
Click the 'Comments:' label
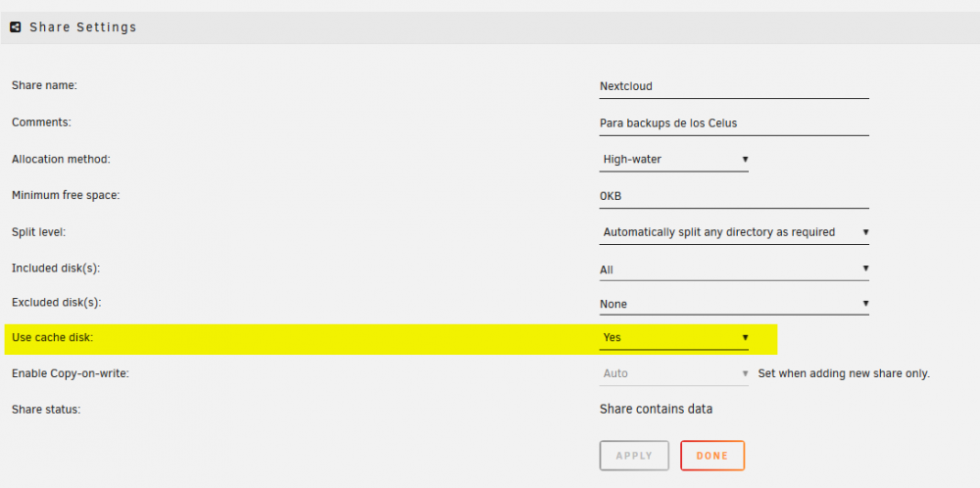pos(41,122)
